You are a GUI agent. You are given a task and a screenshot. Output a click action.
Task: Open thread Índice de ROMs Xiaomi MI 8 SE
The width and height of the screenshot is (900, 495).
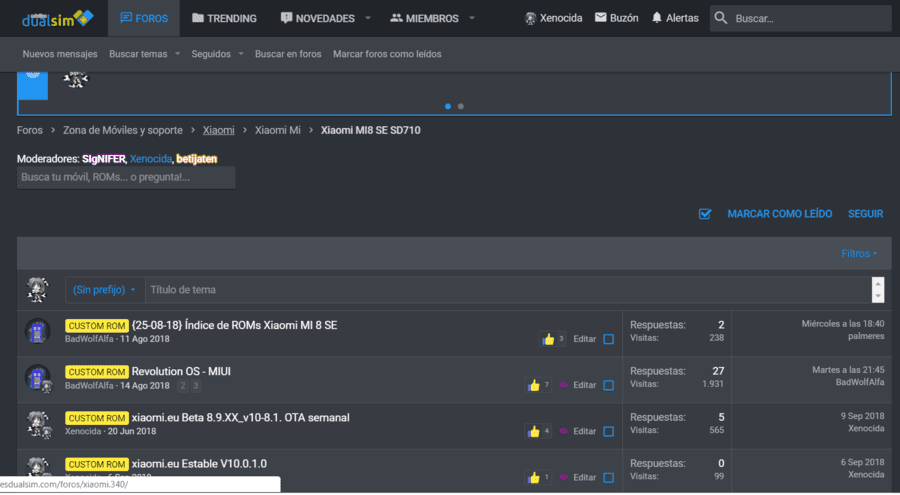point(234,326)
